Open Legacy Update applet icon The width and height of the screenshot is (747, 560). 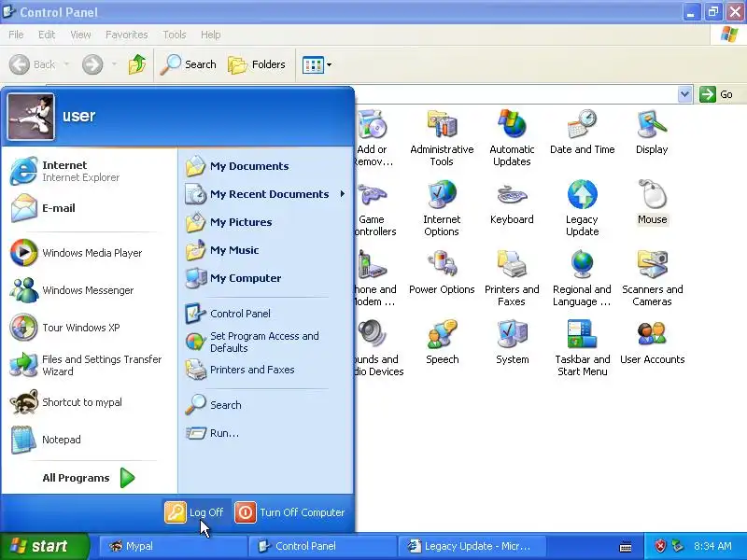coord(582,208)
